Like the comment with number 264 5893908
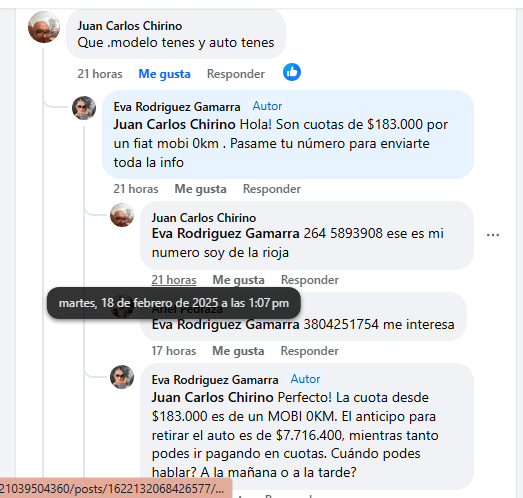The height and width of the screenshot is (498, 523). click(238, 280)
